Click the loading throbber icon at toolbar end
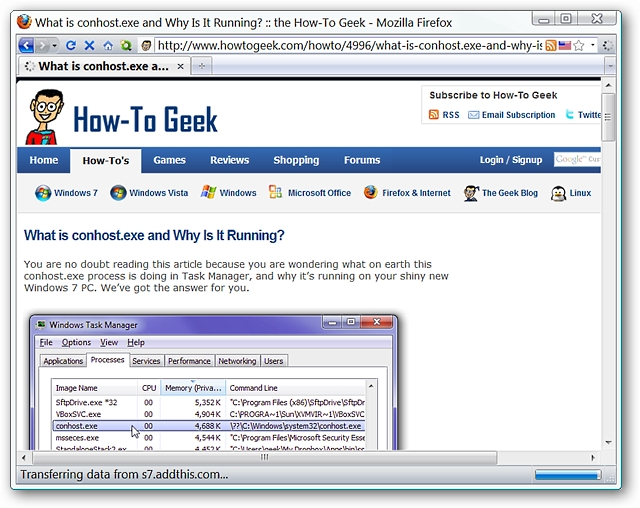The height and width of the screenshot is (508, 640). click(608, 45)
